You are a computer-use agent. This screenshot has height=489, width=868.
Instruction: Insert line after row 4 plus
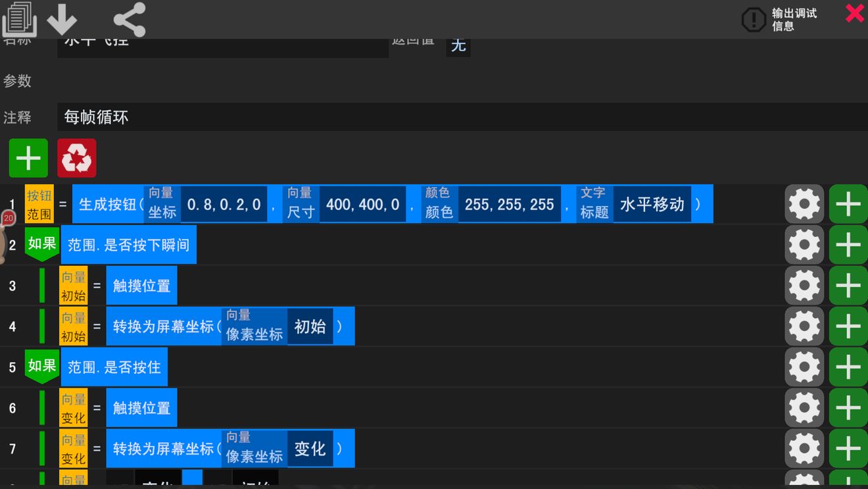848,326
